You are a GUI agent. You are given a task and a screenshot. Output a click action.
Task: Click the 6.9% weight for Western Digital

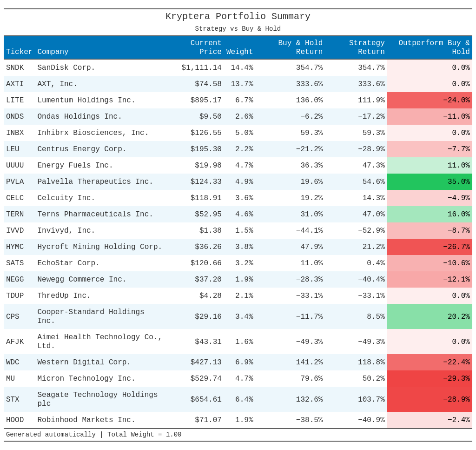click(244, 362)
